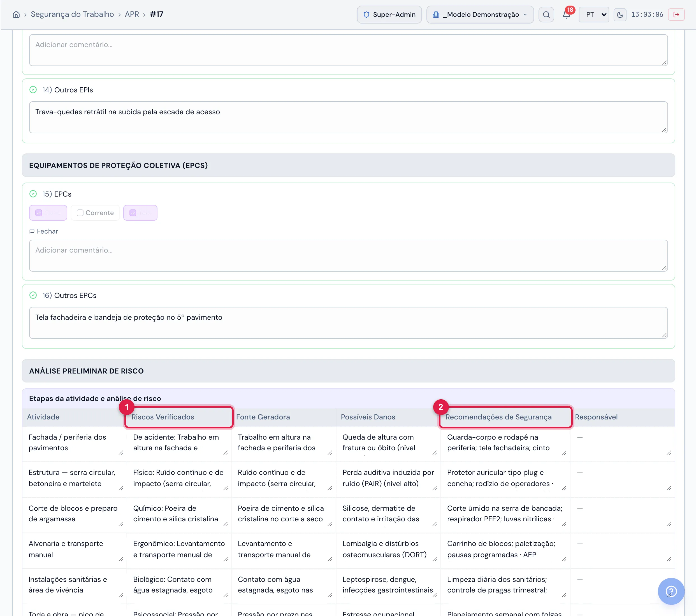Focus the comment box under 15) EPCs
The height and width of the screenshot is (616, 696).
pyautogui.click(x=348, y=256)
